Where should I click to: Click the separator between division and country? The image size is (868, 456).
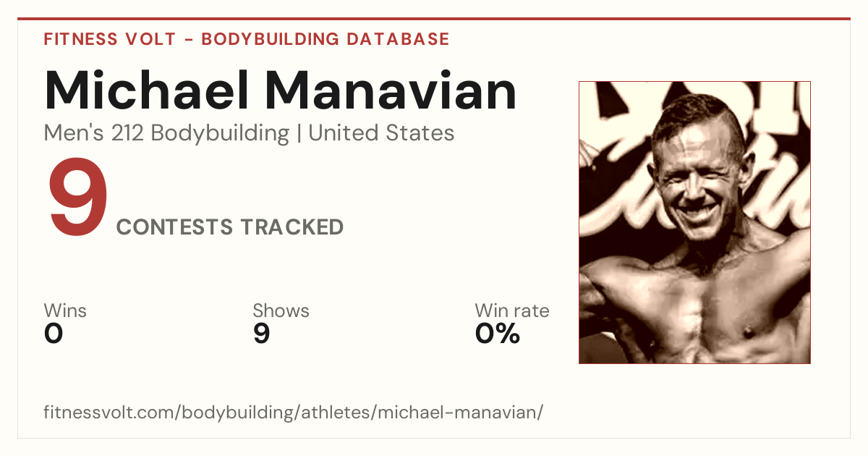[x=299, y=134]
